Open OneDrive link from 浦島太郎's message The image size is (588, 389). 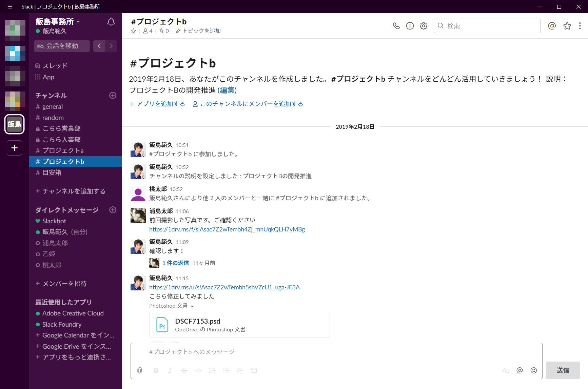(227, 229)
